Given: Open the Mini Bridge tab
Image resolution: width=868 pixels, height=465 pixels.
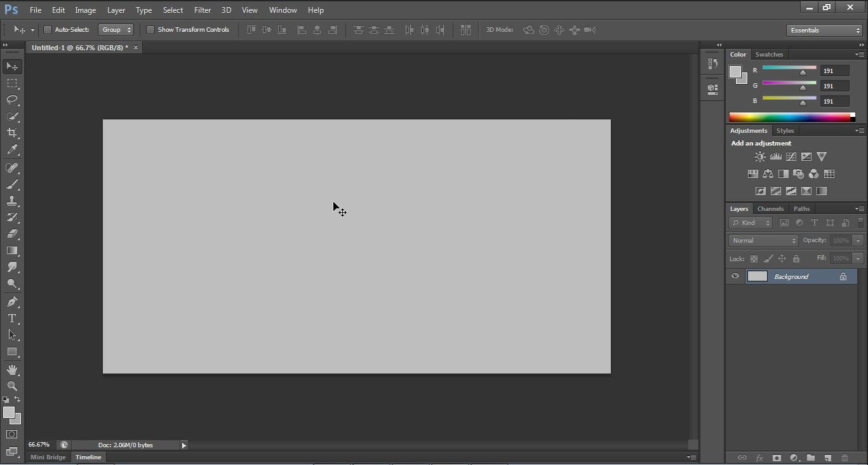Looking at the screenshot, I should 48,457.
